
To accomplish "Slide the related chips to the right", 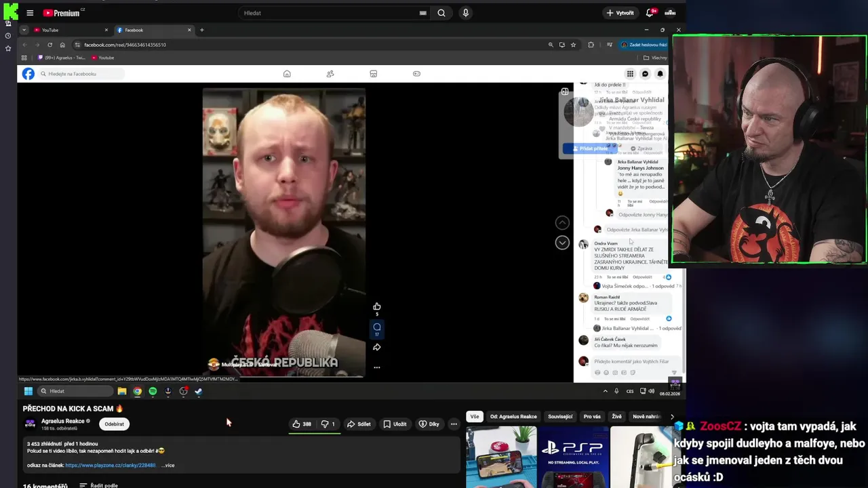I will [672, 417].
